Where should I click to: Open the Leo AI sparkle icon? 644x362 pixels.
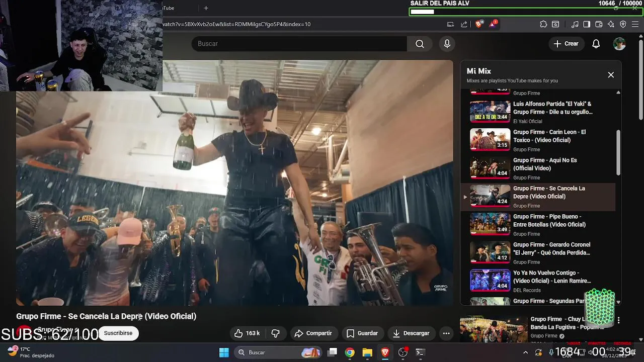tap(611, 24)
